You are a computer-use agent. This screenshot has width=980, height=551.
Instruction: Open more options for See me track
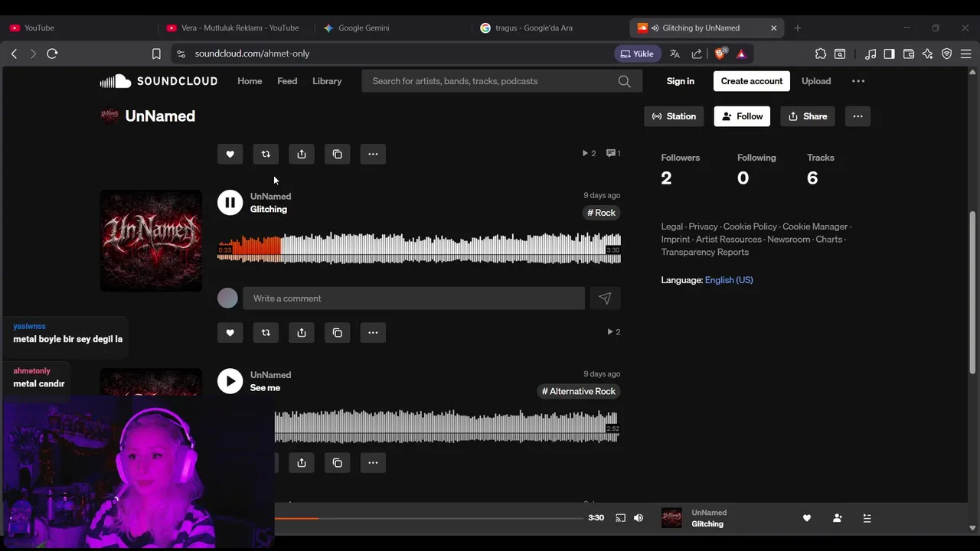click(x=373, y=462)
